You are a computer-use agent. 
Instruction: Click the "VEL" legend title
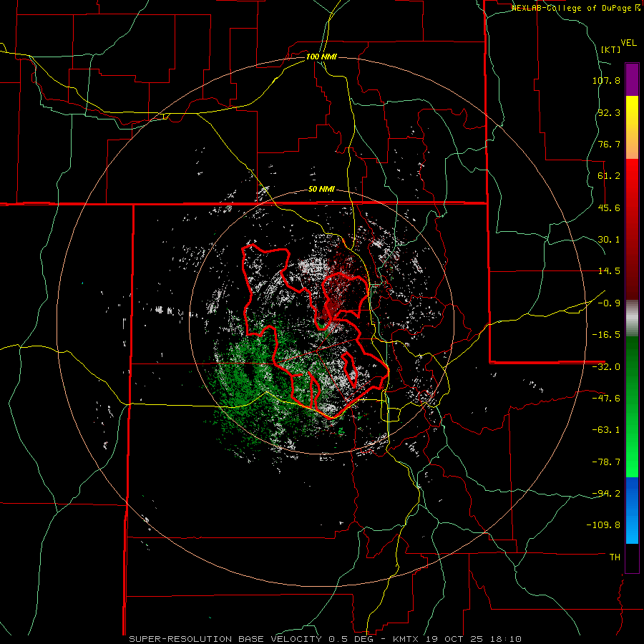[x=628, y=43]
